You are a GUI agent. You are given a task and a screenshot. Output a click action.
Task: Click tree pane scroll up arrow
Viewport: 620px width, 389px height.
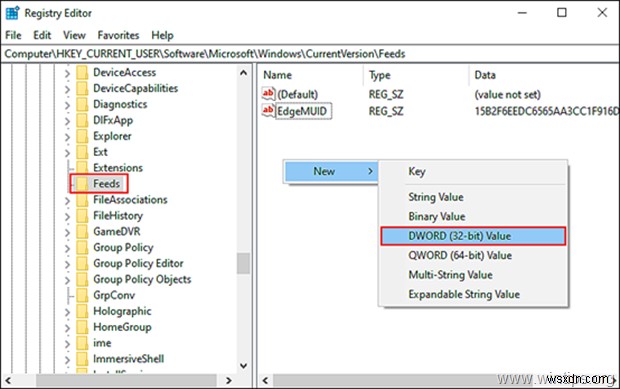point(244,73)
